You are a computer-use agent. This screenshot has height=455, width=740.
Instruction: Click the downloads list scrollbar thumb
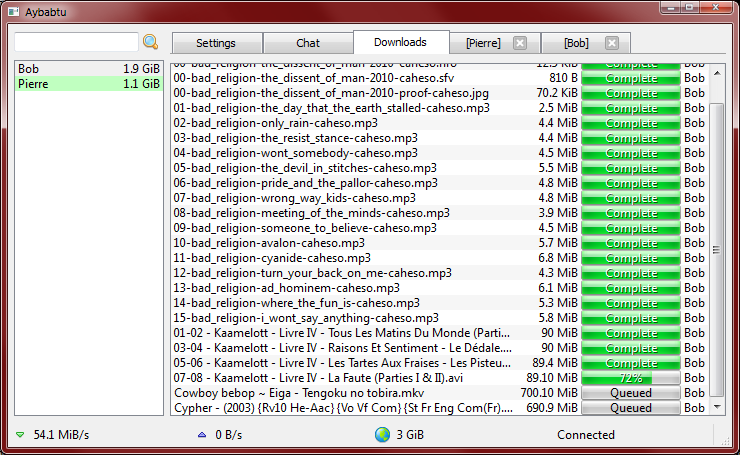point(717,250)
